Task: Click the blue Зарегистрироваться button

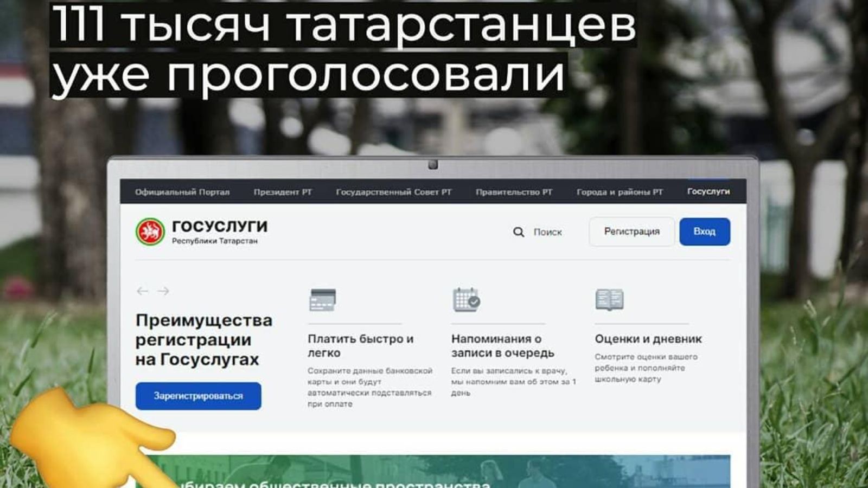Action: pyautogui.click(x=198, y=396)
